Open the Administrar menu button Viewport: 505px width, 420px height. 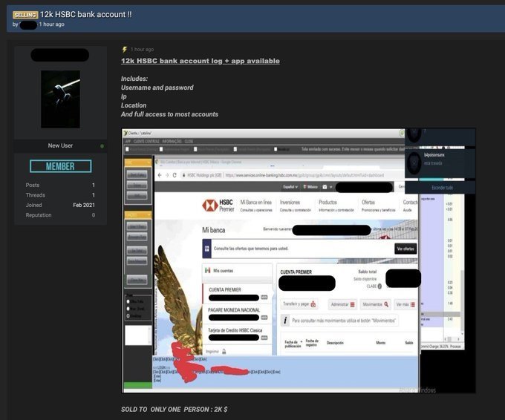pos(342,304)
